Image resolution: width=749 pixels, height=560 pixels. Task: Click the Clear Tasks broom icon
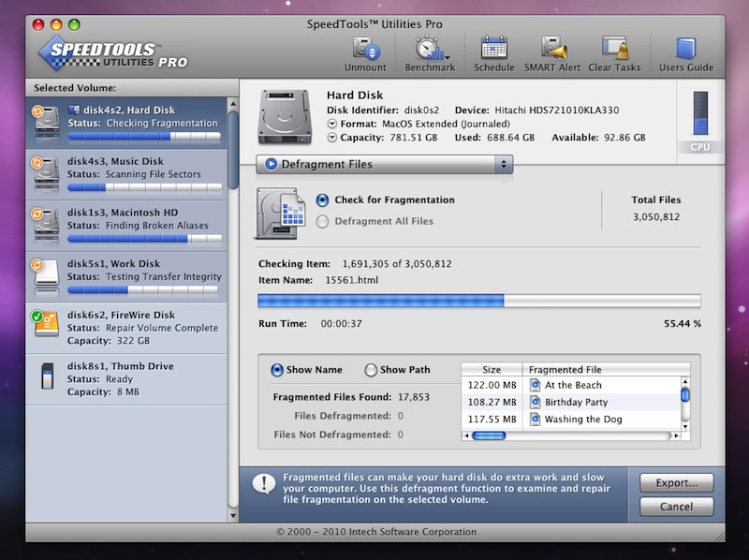point(613,49)
